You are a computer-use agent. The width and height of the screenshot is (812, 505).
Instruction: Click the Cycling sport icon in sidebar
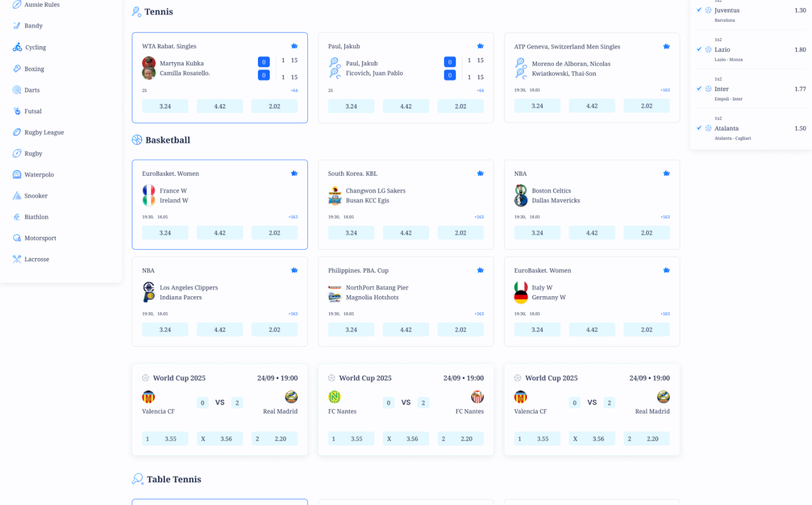(17, 47)
